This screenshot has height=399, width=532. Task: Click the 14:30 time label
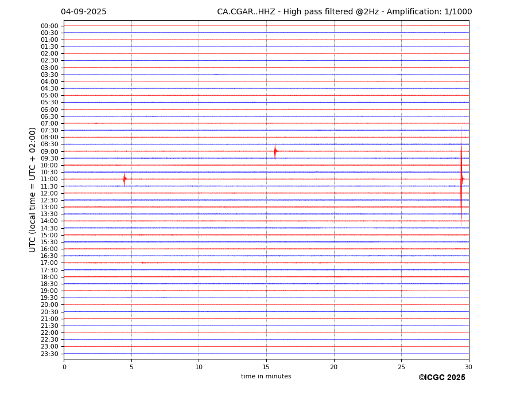coord(49,228)
